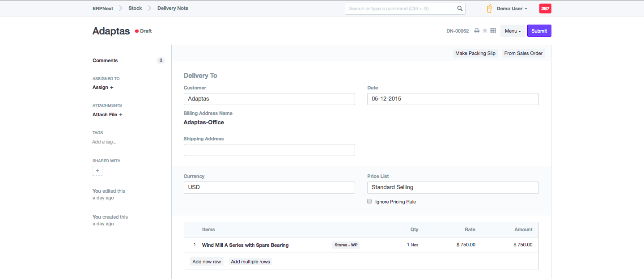Open the 287 notifications badge
Viewport: 644px width, 279px height.
(x=545, y=8)
